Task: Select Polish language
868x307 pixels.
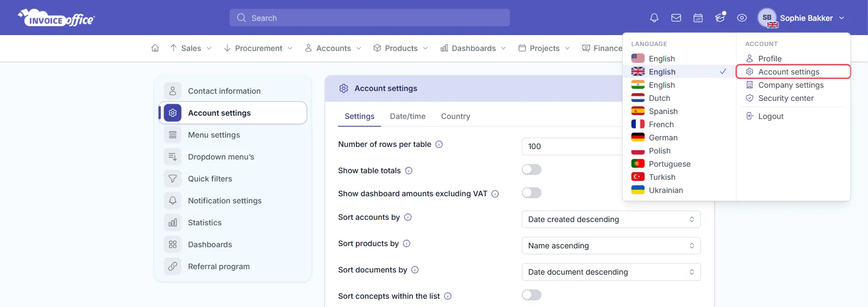Action: coord(679,151)
